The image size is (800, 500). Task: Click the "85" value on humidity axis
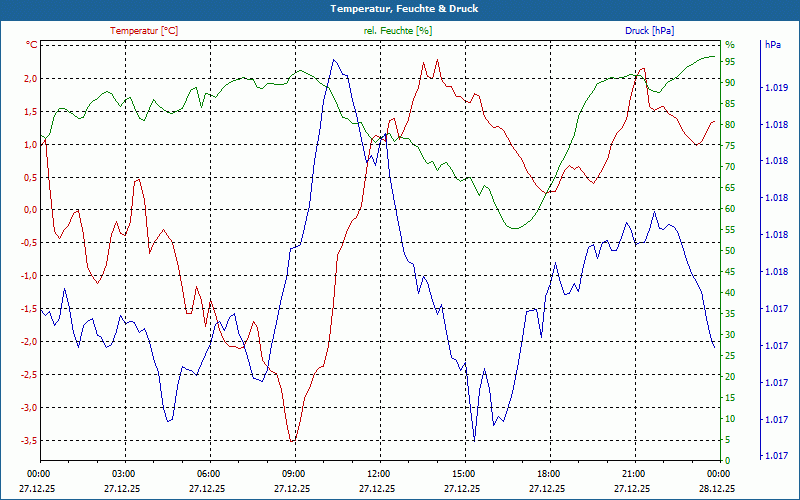click(730, 104)
